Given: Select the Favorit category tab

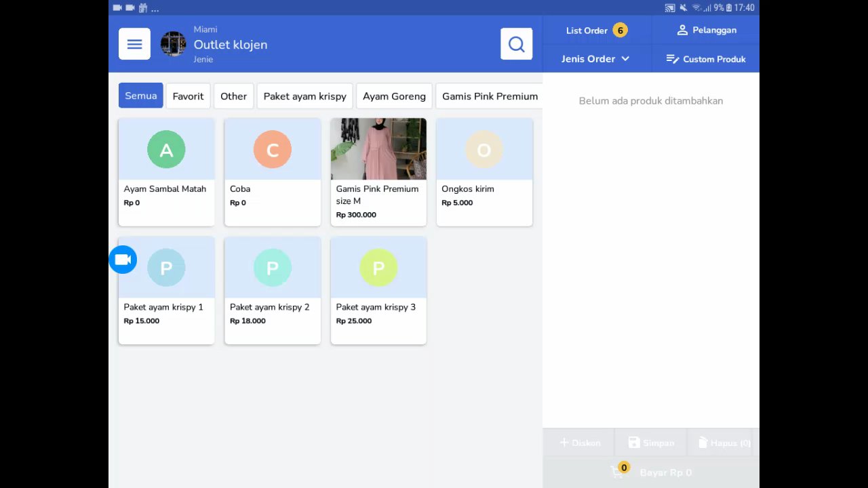Looking at the screenshot, I should click(x=188, y=96).
